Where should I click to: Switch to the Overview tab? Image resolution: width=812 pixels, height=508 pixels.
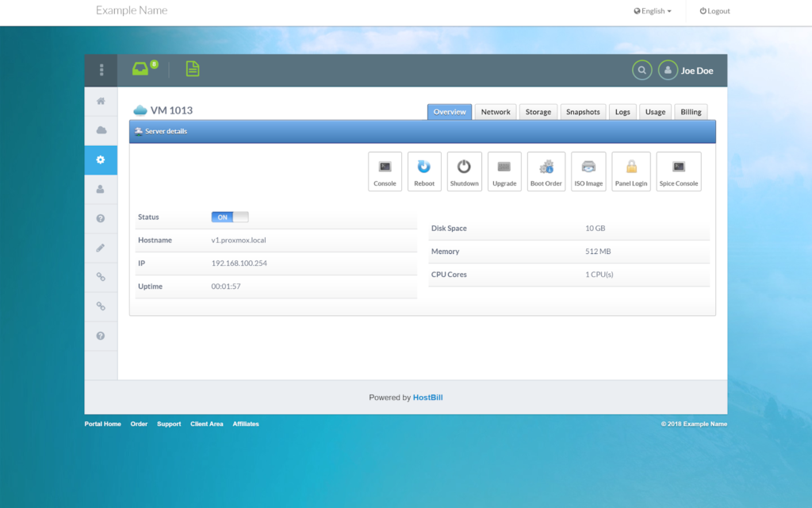[450, 112]
